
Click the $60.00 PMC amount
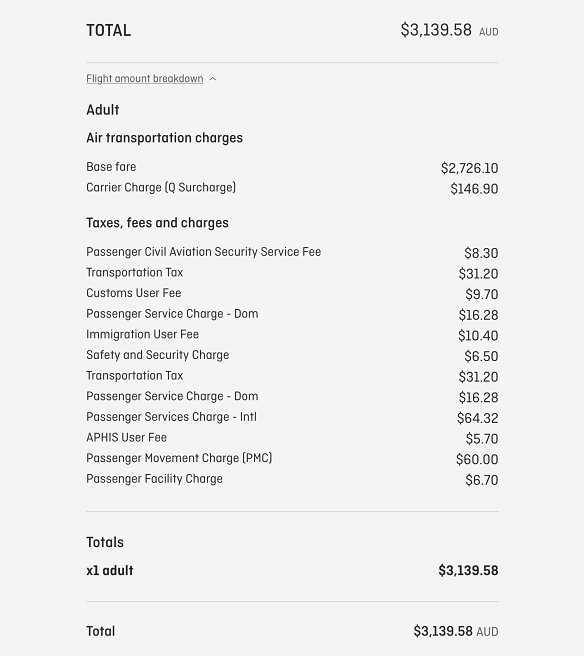click(477, 459)
